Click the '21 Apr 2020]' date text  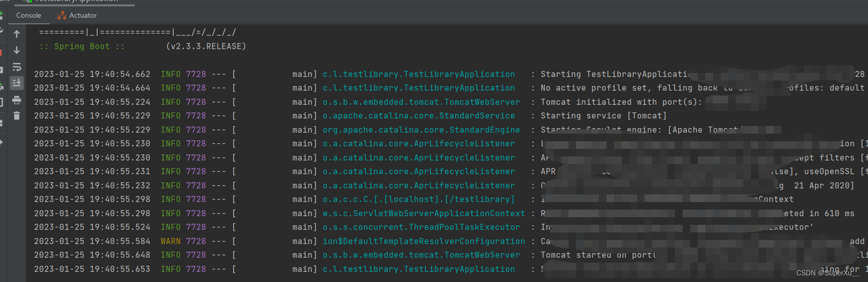point(824,186)
